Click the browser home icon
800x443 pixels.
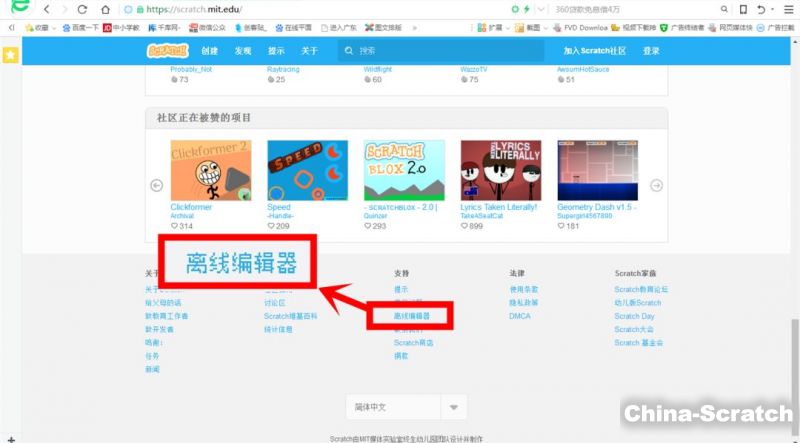click(104, 9)
